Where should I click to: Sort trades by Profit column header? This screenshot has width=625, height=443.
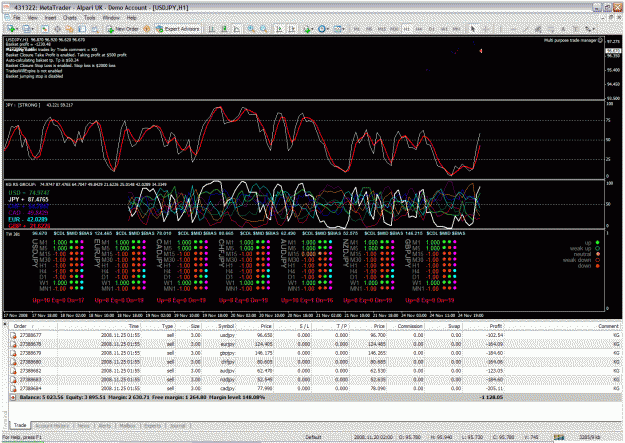pyautogui.click(x=484, y=326)
